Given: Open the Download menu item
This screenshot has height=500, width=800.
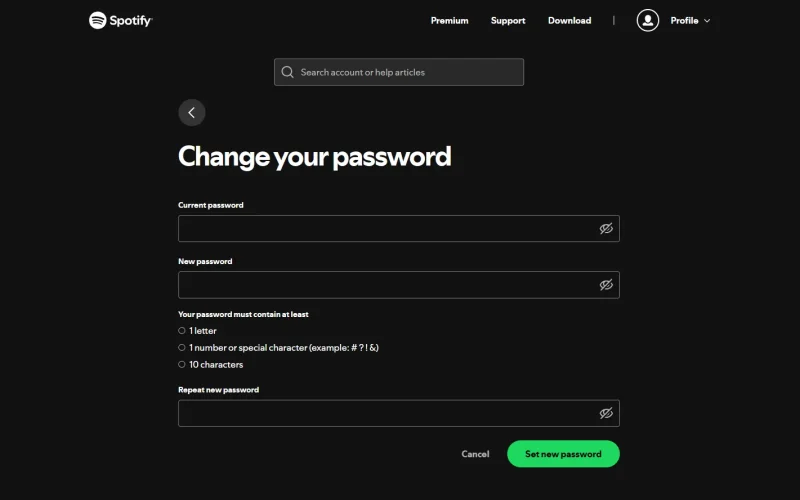Looking at the screenshot, I should pos(569,20).
